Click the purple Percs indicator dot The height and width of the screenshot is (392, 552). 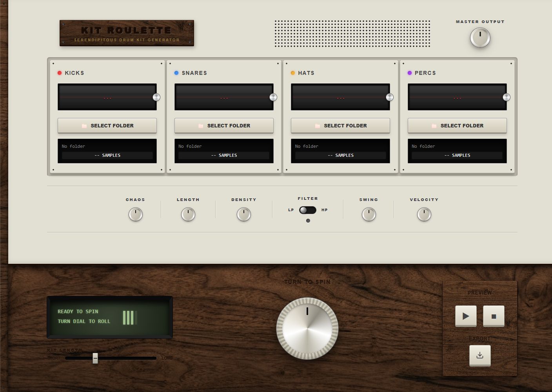pyautogui.click(x=410, y=73)
